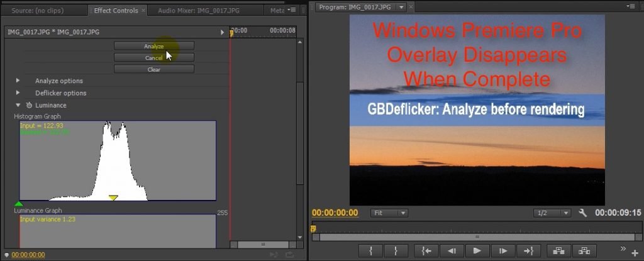Image resolution: width=644 pixels, height=261 pixels.
Task: Click the Program duration 00:00:09:15
Action: (618, 213)
